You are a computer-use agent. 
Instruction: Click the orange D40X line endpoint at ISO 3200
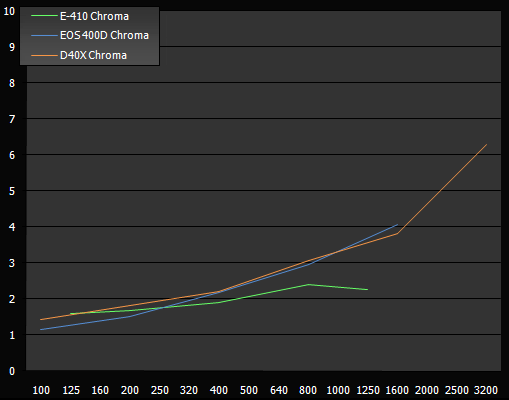pyautogui.click(x=487, y=144)
